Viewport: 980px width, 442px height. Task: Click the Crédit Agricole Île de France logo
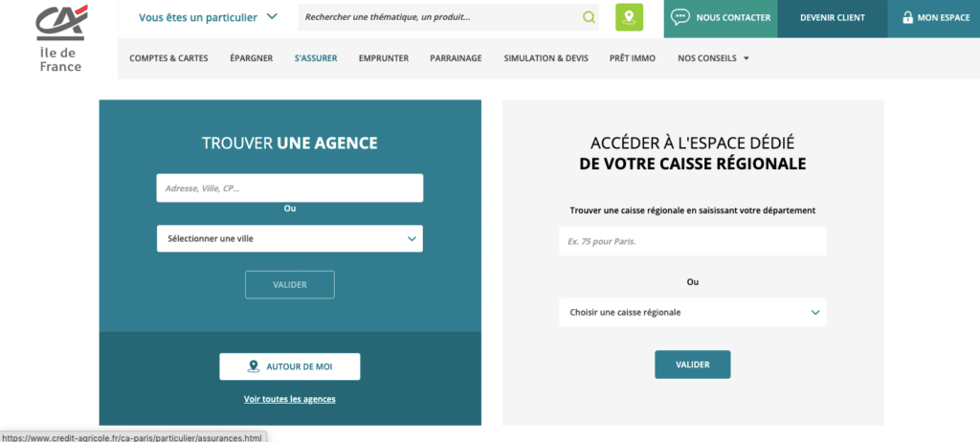[59, 38]
